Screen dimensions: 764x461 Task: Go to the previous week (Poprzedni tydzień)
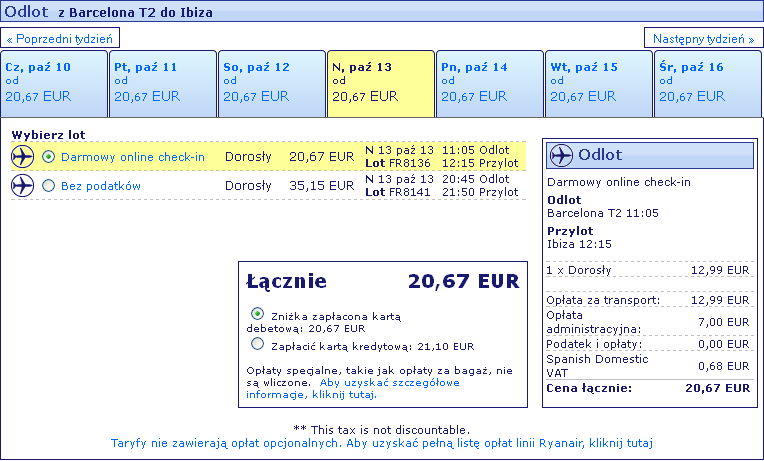pos(60,38)
